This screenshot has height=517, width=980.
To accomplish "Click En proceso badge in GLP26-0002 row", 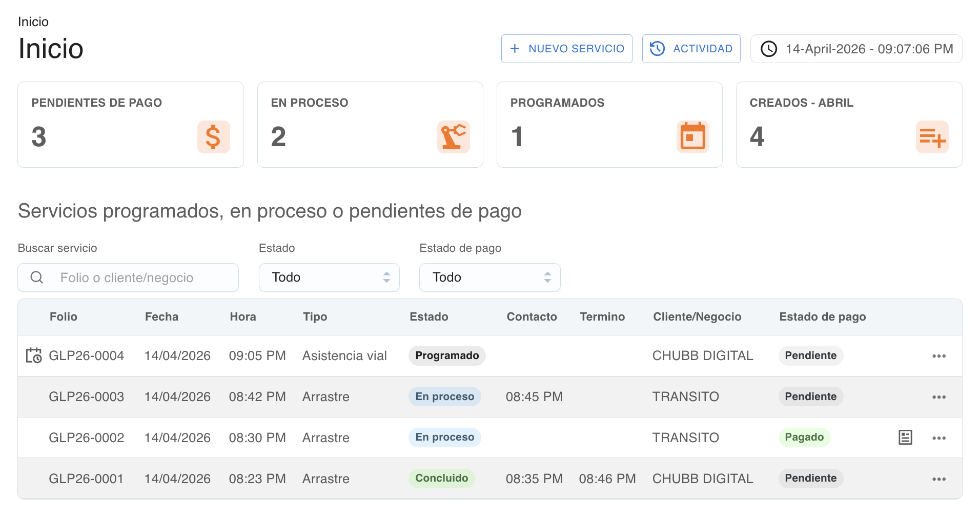I will [x=444, y=437].
